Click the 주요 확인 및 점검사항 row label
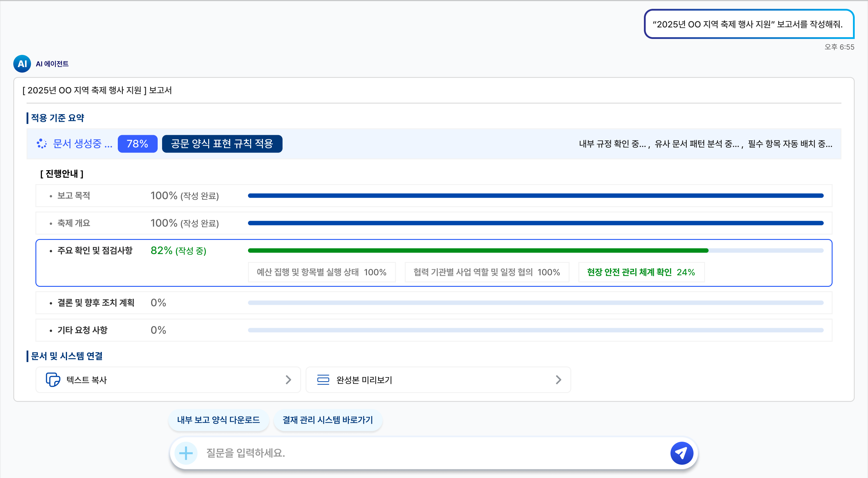Screen dimensions: 868x478 (x=95, y=251)
